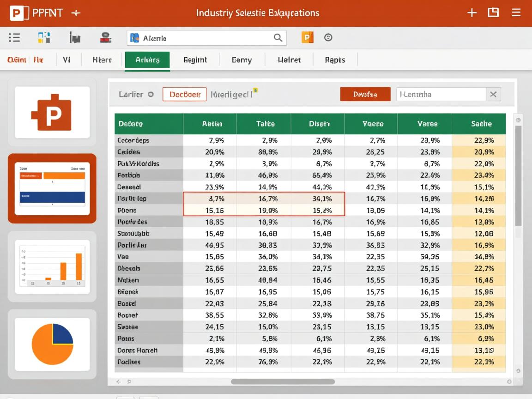
Task: Click the PowerPoint logo in the title bar
Action: click(17, 13)
